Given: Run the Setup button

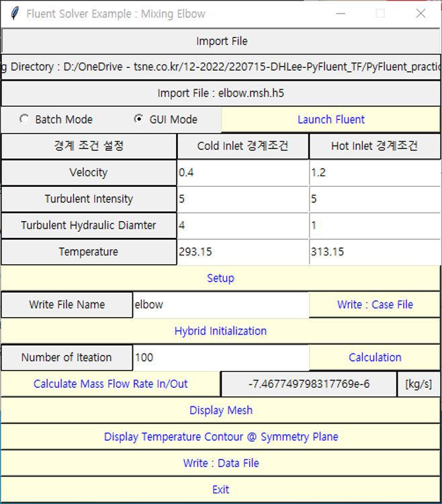Looking at the screenshot, I should point(221,278).
